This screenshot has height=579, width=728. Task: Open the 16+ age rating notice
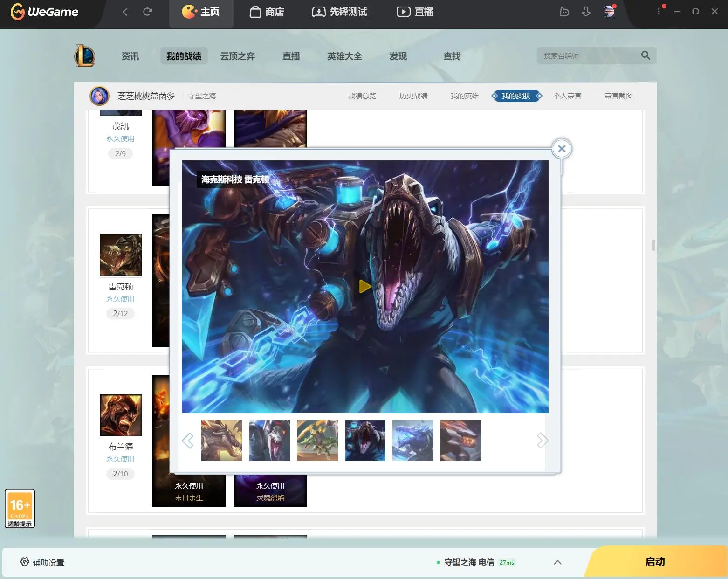tap(20, 509)
